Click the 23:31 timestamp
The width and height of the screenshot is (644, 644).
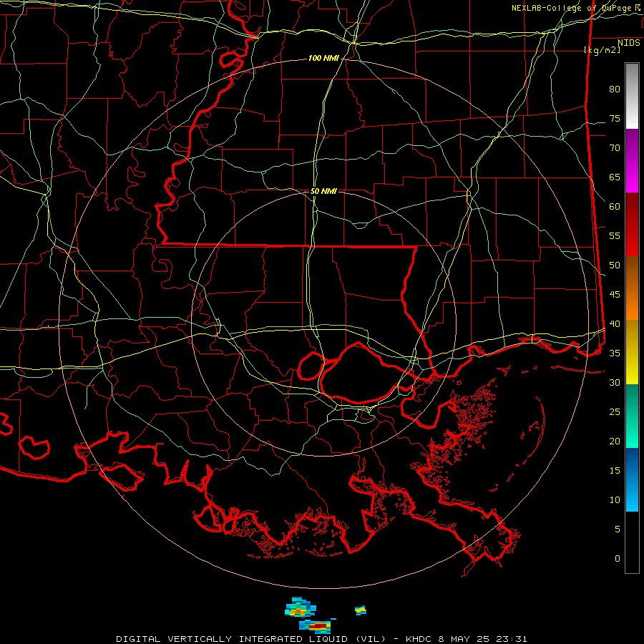[510, 639]
